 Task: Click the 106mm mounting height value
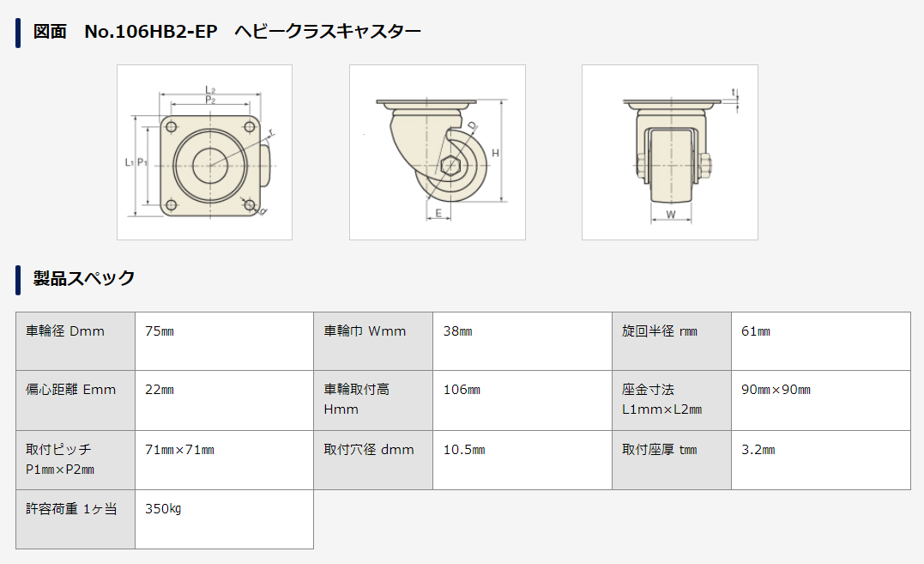[462, 390]
